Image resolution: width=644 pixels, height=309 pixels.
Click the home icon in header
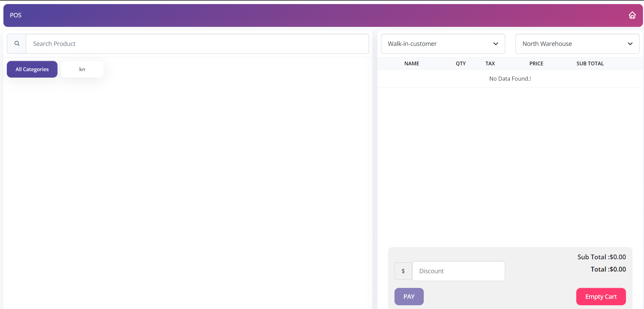(632, 15)
